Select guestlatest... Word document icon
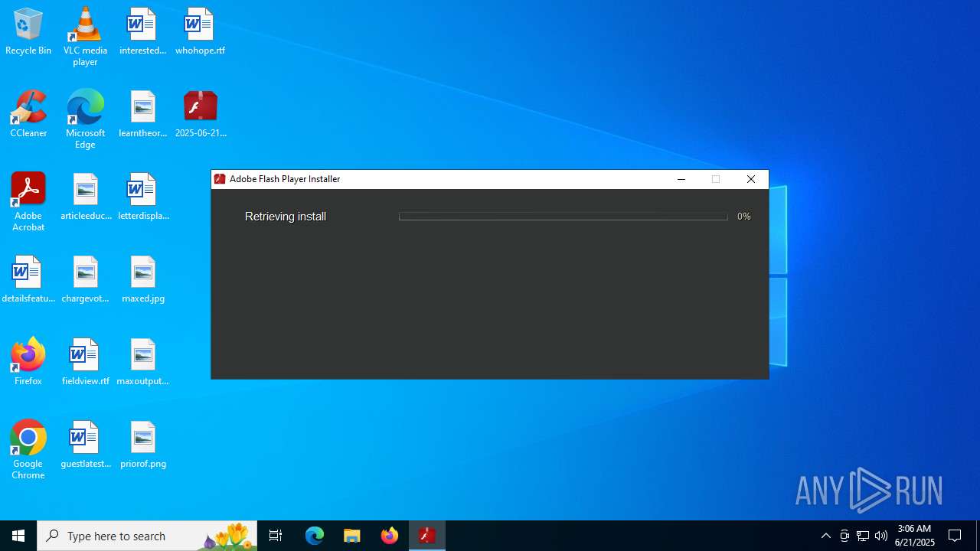Screen dimensions: 980x551 86,445
